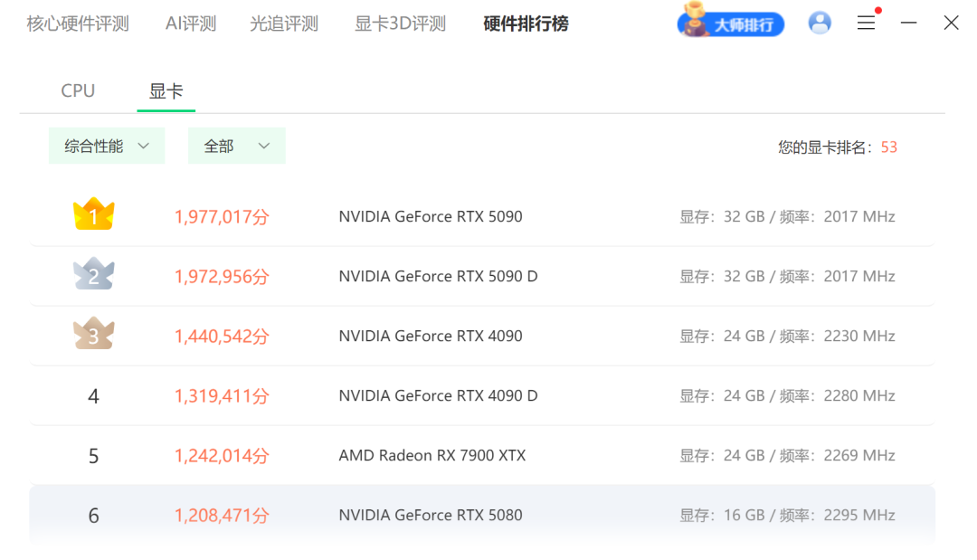The width and height of the screenshot is (977, 560).
Task: Open the user account avatar
Action: [820, 23]
